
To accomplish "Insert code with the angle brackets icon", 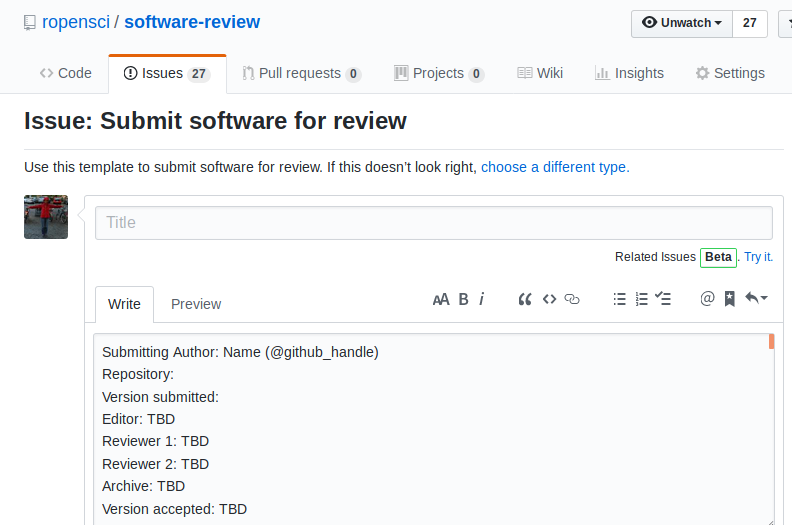I will pos(549,299).
